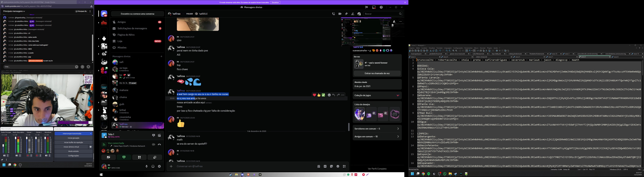Image resolution: width=644 pixels, height=177 pixels.
Task: Mute the Microfone channel in audio mixer
Action: [46, 156]
